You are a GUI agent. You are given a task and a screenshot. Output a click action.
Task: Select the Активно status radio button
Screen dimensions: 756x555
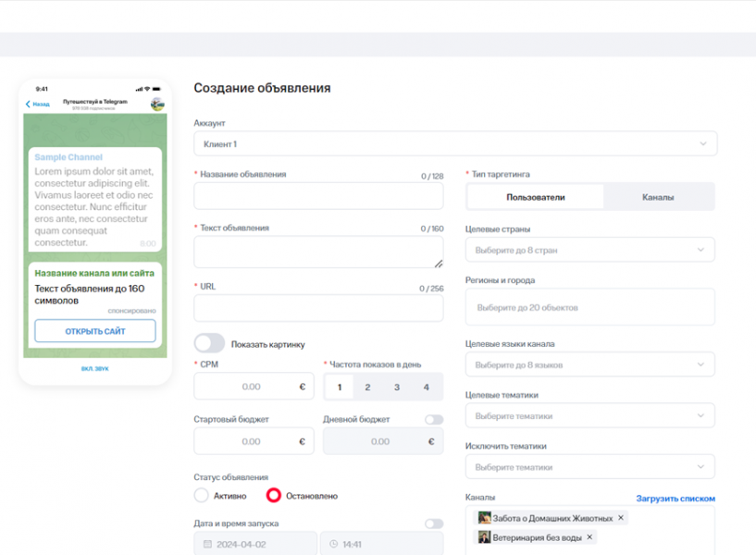[x=202, y=496]
